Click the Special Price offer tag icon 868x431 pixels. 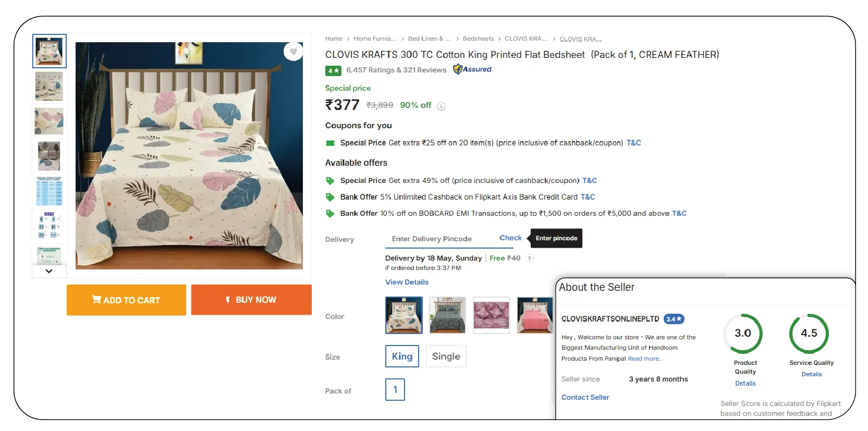pos(330,181)
